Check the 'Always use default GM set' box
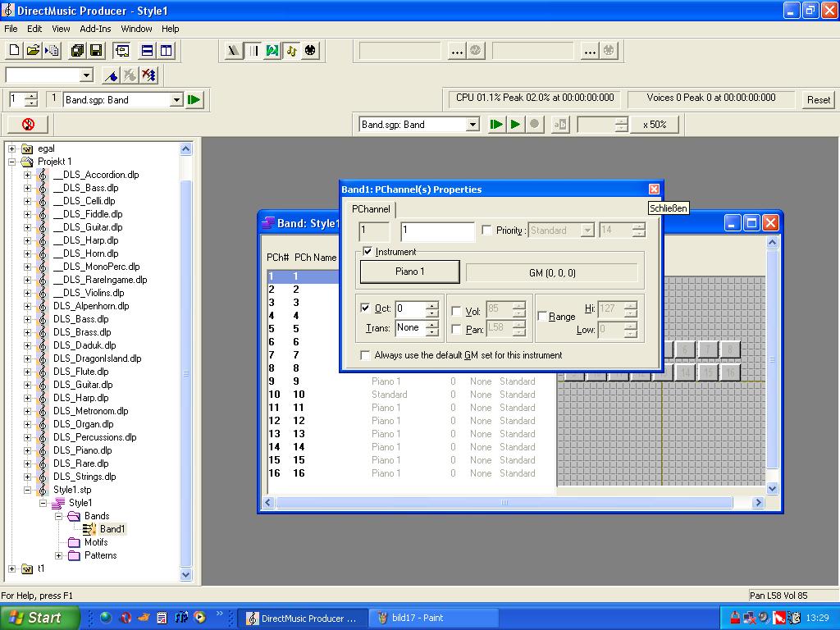The width and height of the screenshot is (840, 630). [x=366, y=355]
